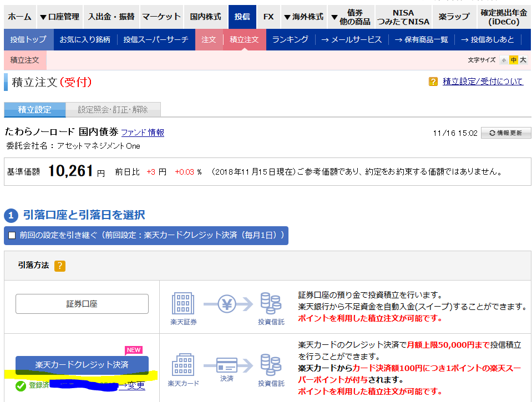Screen dimensions: 532x402
Task: Open the ホーム tab
Action: pos(19,17)
